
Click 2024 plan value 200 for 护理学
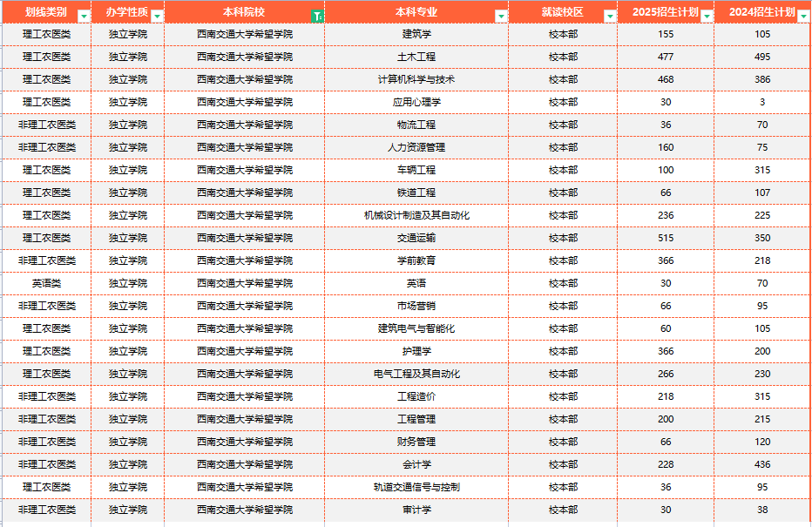click(762, 352)
